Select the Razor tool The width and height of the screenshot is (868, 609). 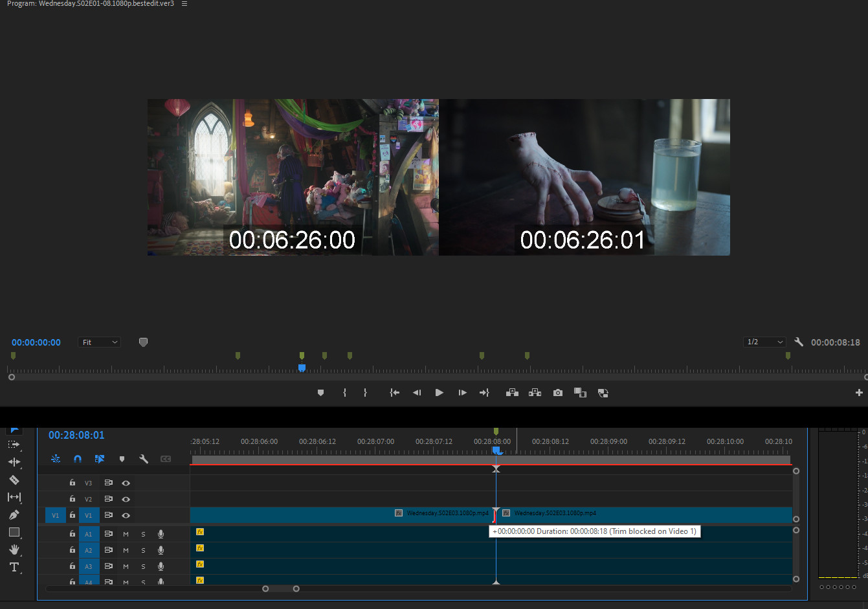(x=14, y=480)
